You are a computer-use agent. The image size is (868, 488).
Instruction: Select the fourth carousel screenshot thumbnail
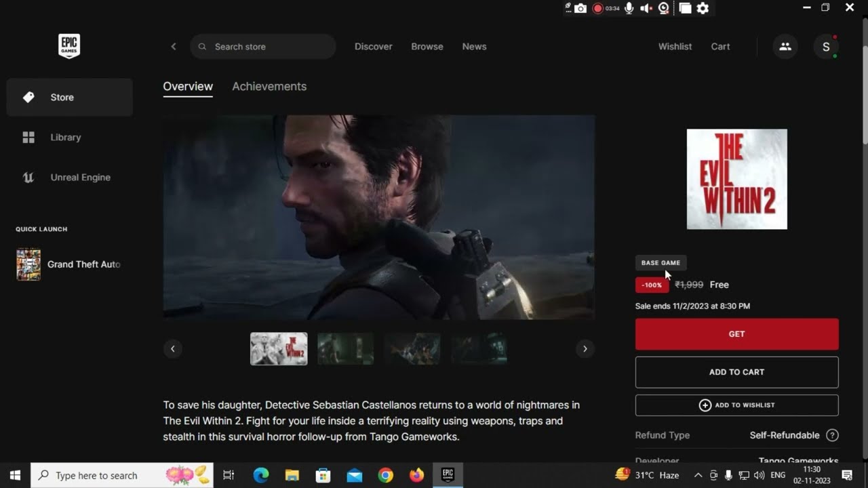click(x=479, y=348)
